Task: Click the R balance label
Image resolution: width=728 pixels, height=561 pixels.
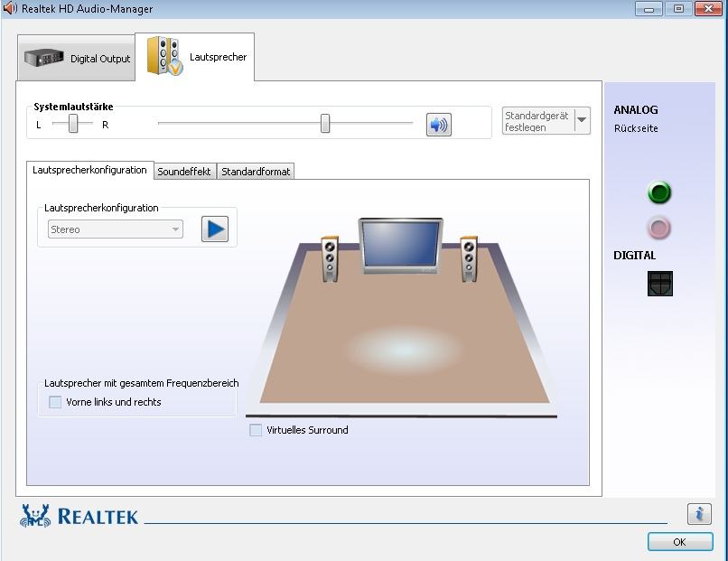Action: 106,125
